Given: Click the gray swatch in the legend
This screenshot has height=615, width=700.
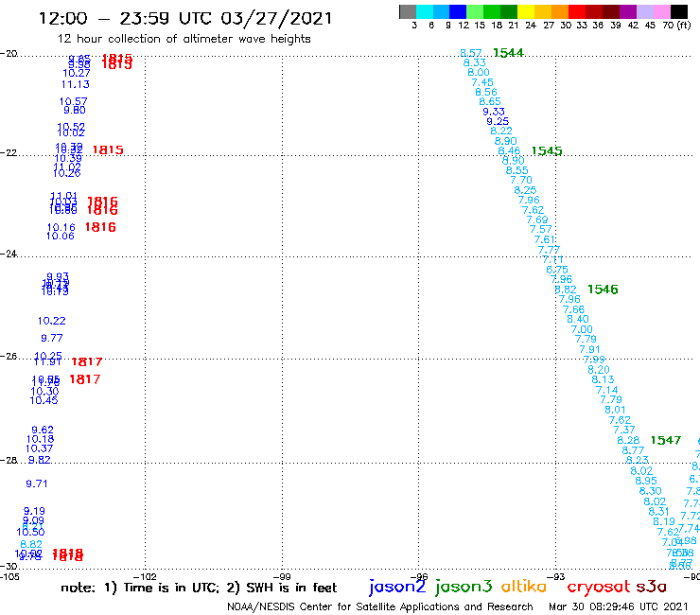Looking at the screenshot, I should point(408,11).
